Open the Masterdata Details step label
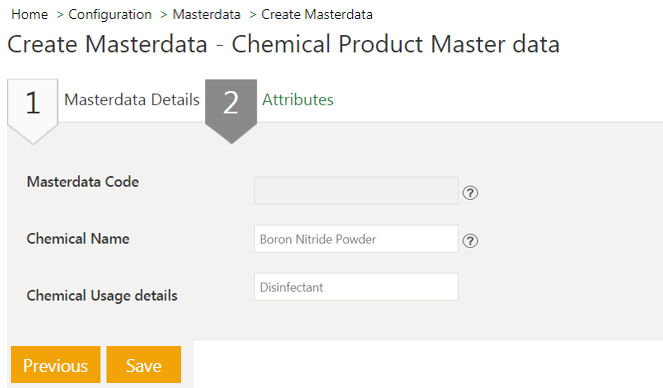 (132, 100)
